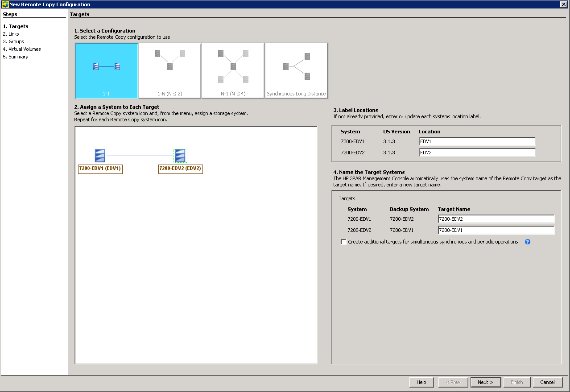570x392 pixels.
Task: Click the OS Version 3.1.3 for 7200-EDV2
Action: pyautogui.click(x=389, y=153)
